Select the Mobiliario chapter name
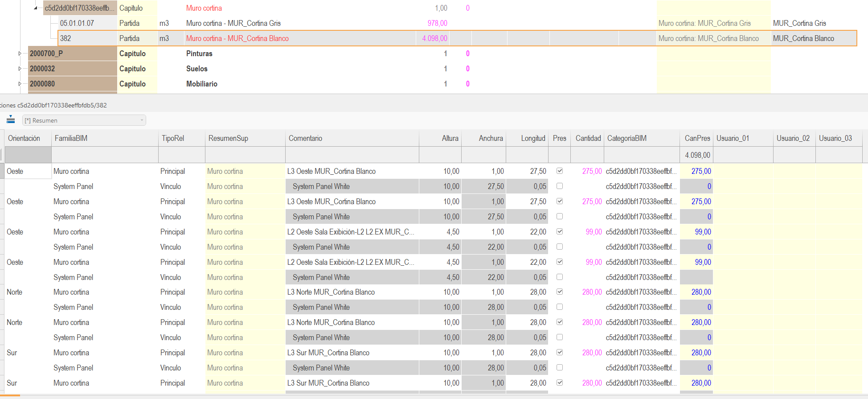The image size is (868, 399). 202,84
